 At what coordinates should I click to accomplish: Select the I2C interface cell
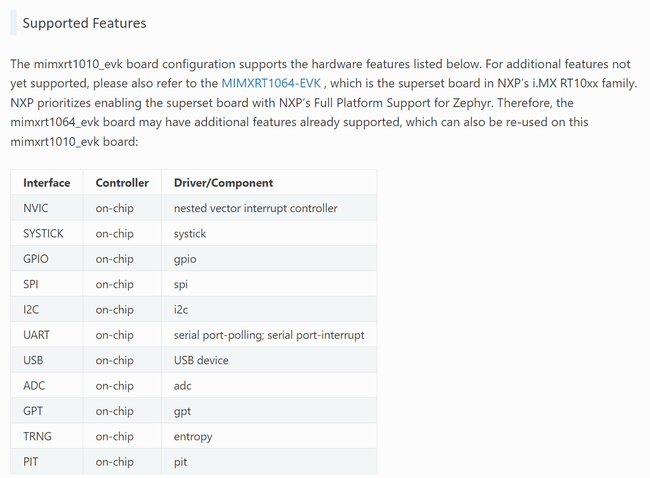coord(31,310)
